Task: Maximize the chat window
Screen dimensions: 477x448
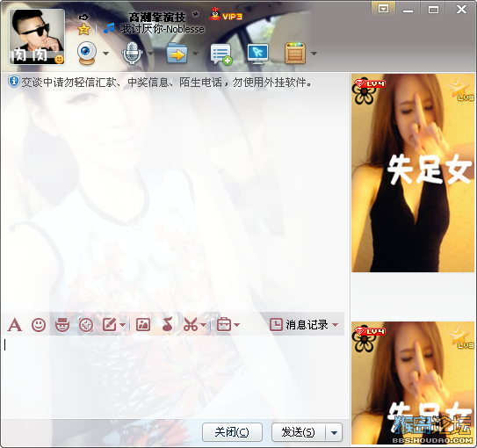Action: point(433,10)
